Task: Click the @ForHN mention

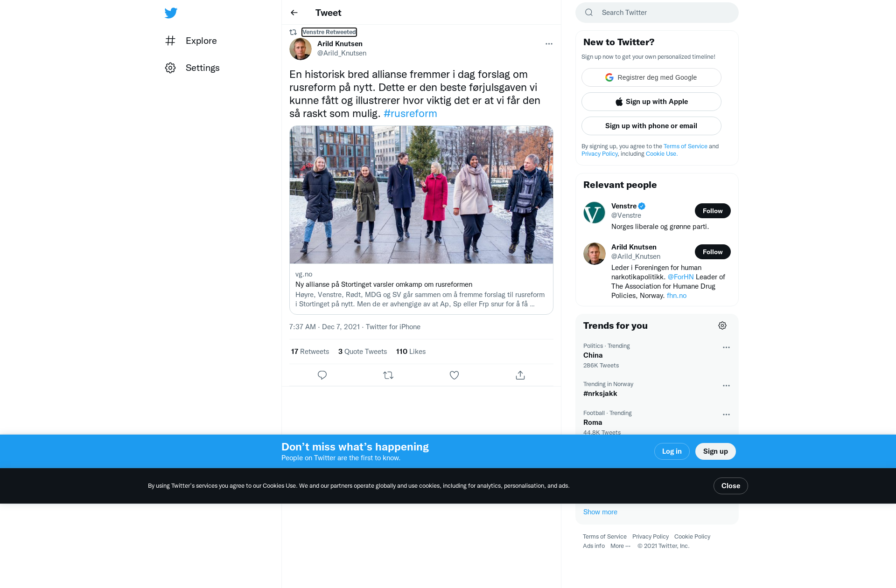Action: (680, 277)
